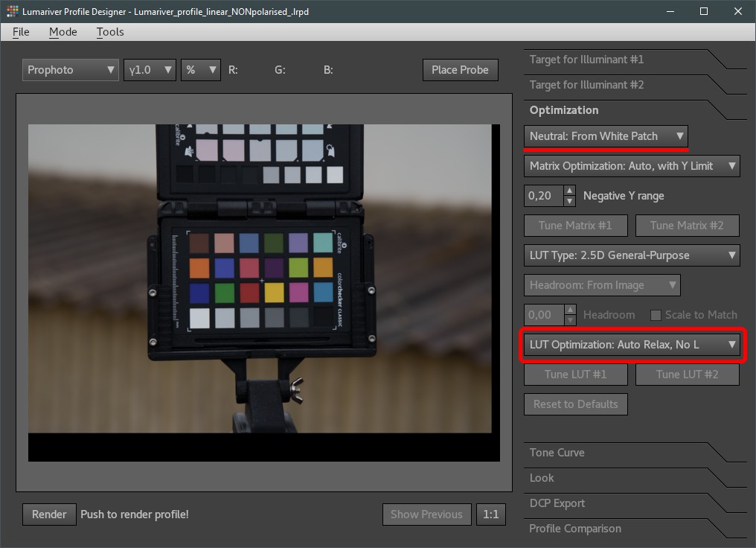756x548 pixels.
Task: Open LUT Type 2.5D General-Purpose dropdown
Action: click(632, 255)
